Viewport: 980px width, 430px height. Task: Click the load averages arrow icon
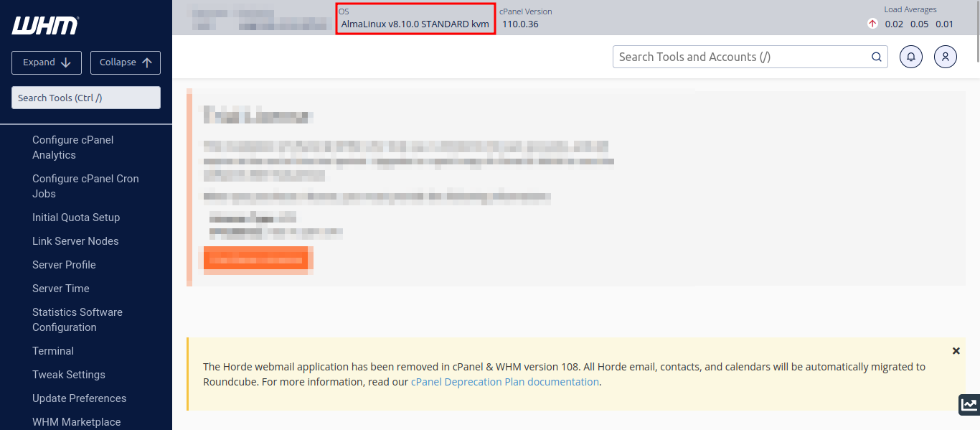[x=872, y=24]
